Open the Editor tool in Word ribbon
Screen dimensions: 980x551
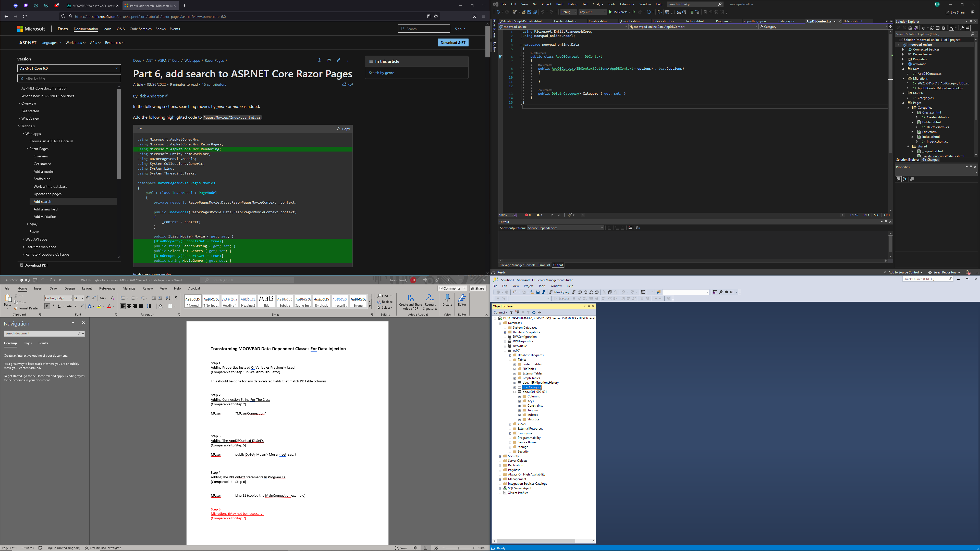coord(462,298)
